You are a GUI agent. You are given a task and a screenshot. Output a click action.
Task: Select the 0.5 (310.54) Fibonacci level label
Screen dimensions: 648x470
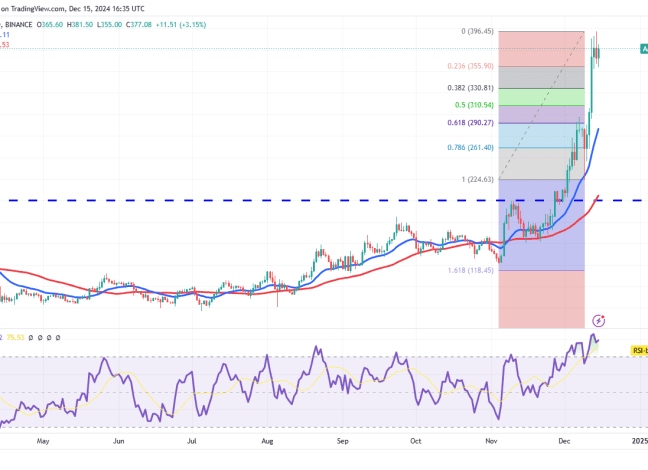[477, 105]
